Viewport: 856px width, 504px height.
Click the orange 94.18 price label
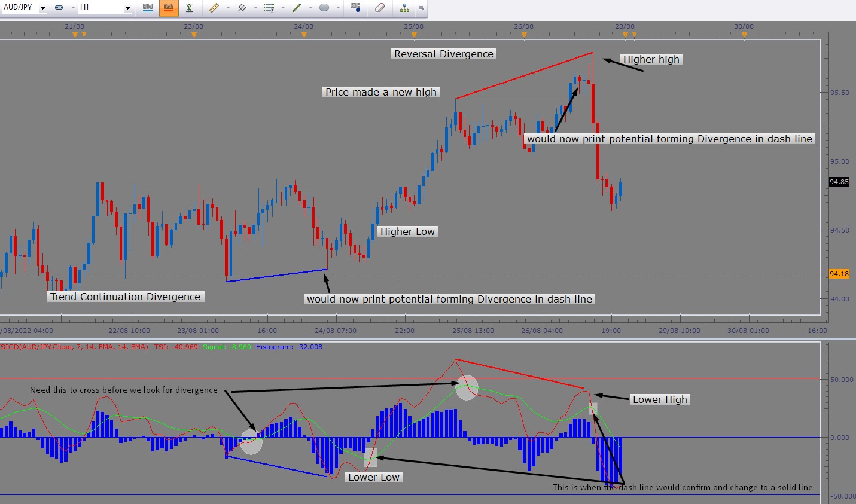839,274
